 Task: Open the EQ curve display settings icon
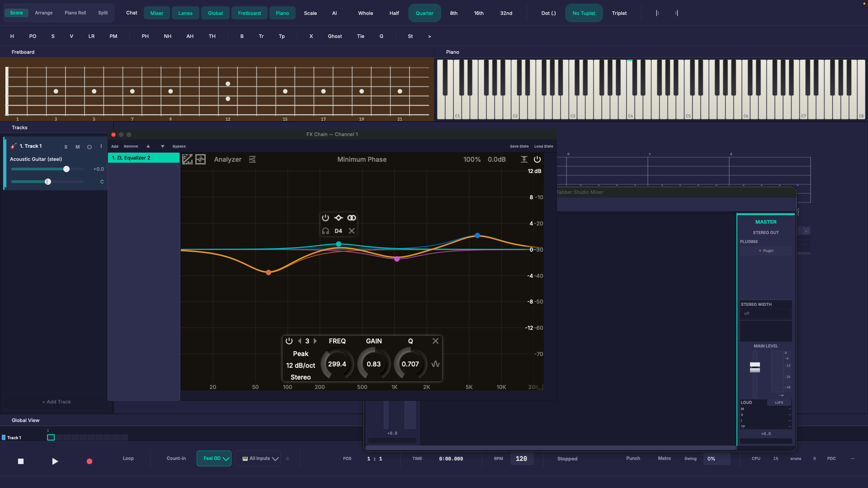[x=187, y=159]
